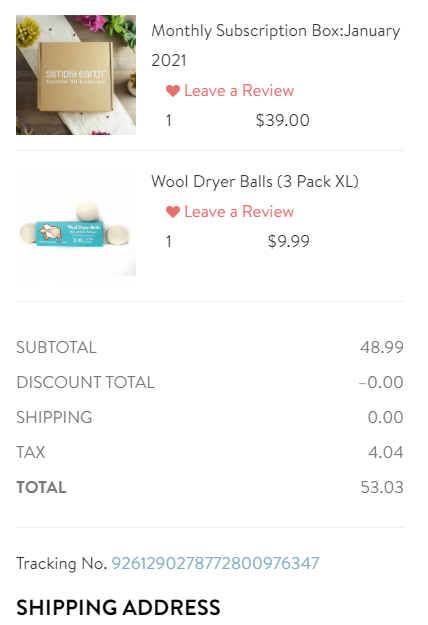Screen dimensions: 428x625
Task: Click the SHIPPING ADDRESS heading
Action: pos(118,607)
